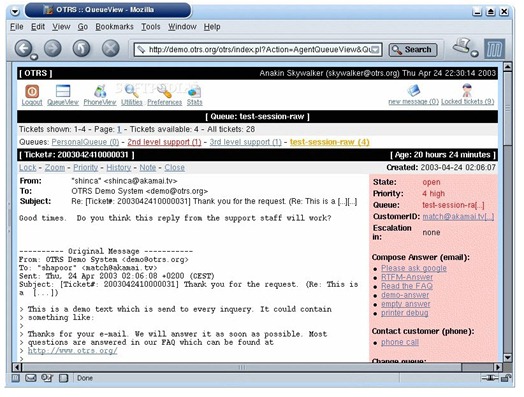Screen dimensions: 524x397
Task: Click the vertical scrollbar down arrow
Action: click(507, 357)
